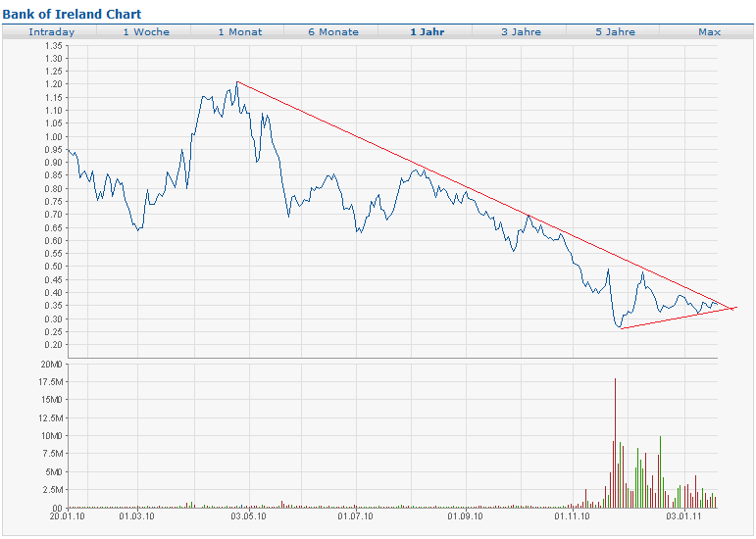The image size is (756, 539).
Task: Click the 0.50 price axis label
Action: (x=54, y=267)
